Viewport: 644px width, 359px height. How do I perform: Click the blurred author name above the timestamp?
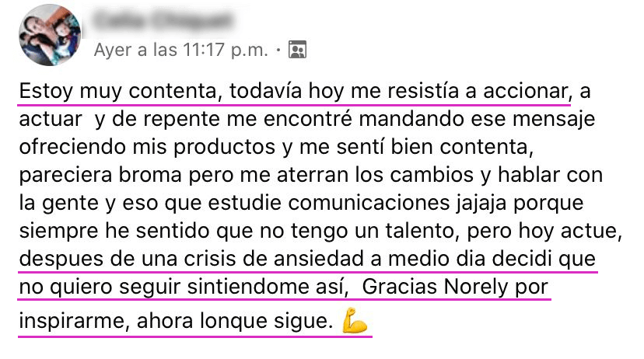pos(163,20)
